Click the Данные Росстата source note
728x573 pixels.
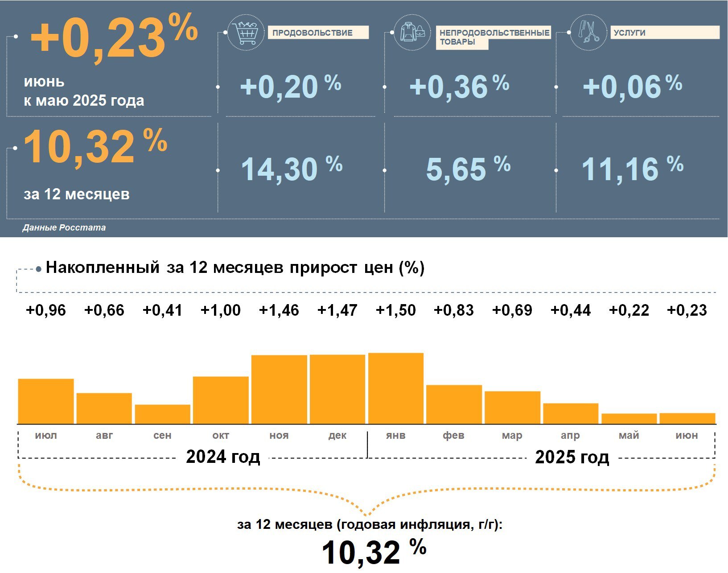coord(64,227)
